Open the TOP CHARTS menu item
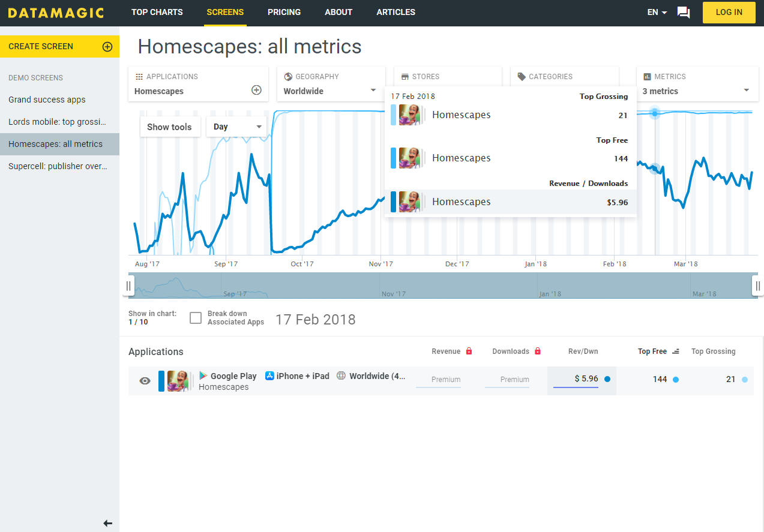Viewport: 764px width, 532px height. 157,12
